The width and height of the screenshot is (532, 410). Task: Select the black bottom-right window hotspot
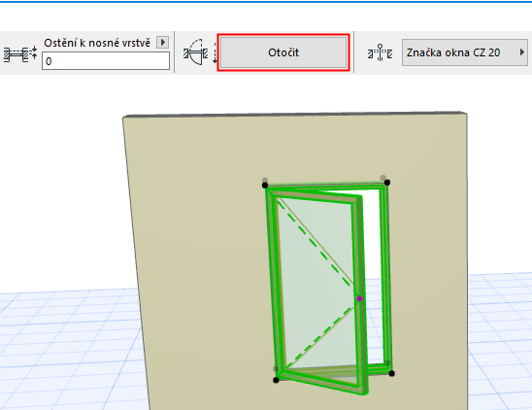click(391, 373)
